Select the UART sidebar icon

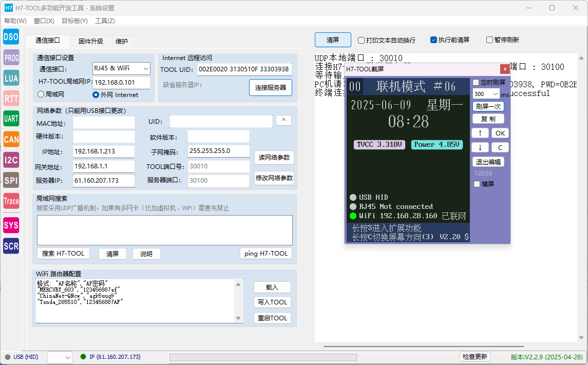pyautogui.click(x=11, y=119)
